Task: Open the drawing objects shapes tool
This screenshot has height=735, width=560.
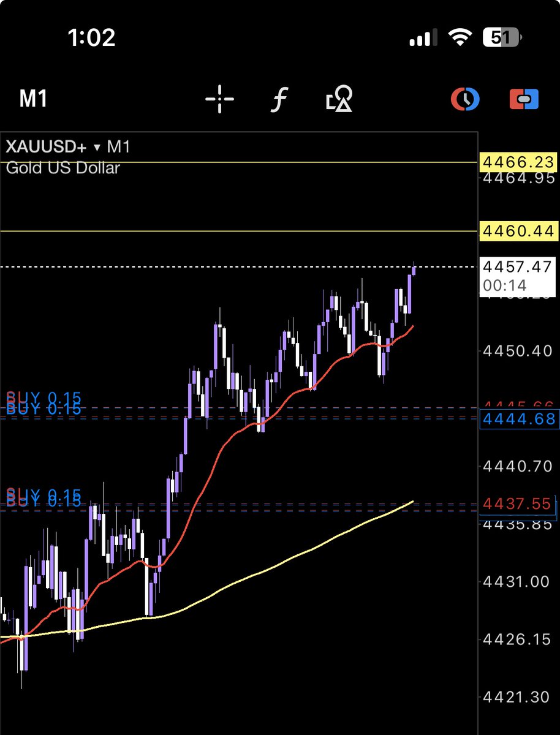Action: 339,99
